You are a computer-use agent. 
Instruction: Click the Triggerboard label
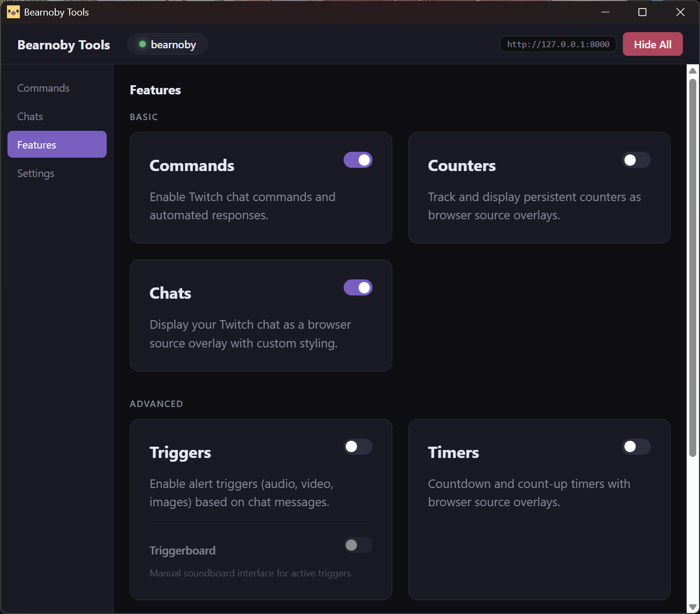click(182, 551)
